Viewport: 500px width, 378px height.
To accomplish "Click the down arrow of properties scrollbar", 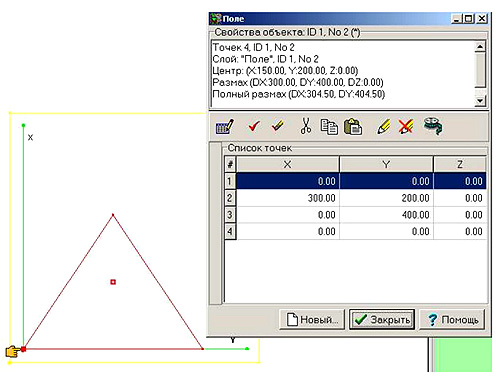I will [480, 100].
